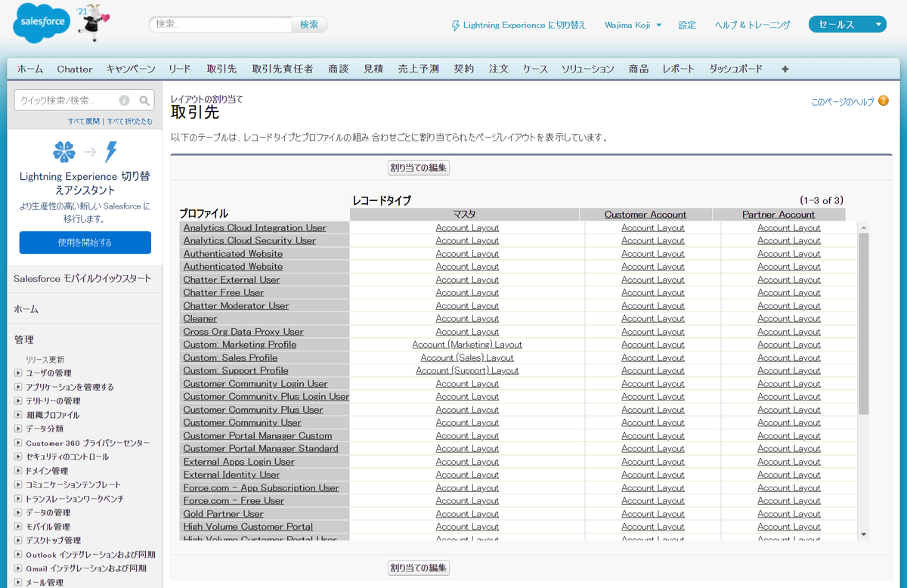This screenshot has width=907, height=588.
Task: Click the help question mark icon
Action: [x=884, y=101]
